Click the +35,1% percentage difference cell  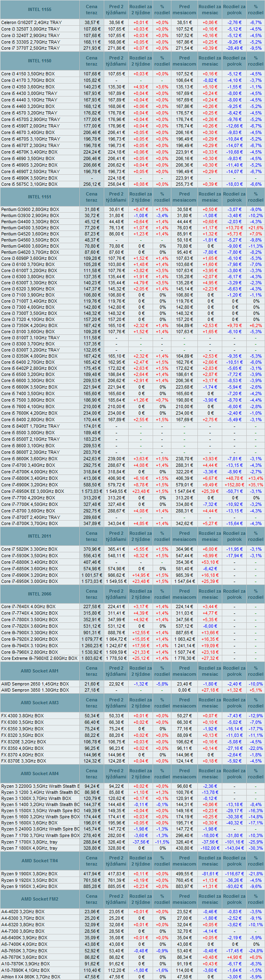coord(256,485)
